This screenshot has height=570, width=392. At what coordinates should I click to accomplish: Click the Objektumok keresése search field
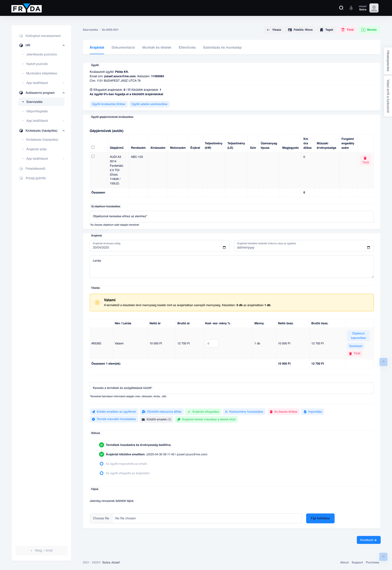[x=232, y=216]
